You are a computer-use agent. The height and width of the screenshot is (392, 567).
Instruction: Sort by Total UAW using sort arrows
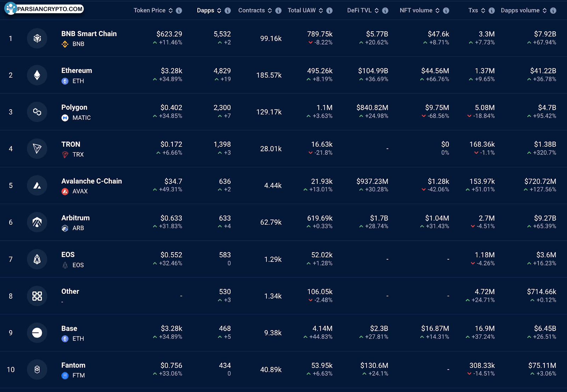(321, 11)
